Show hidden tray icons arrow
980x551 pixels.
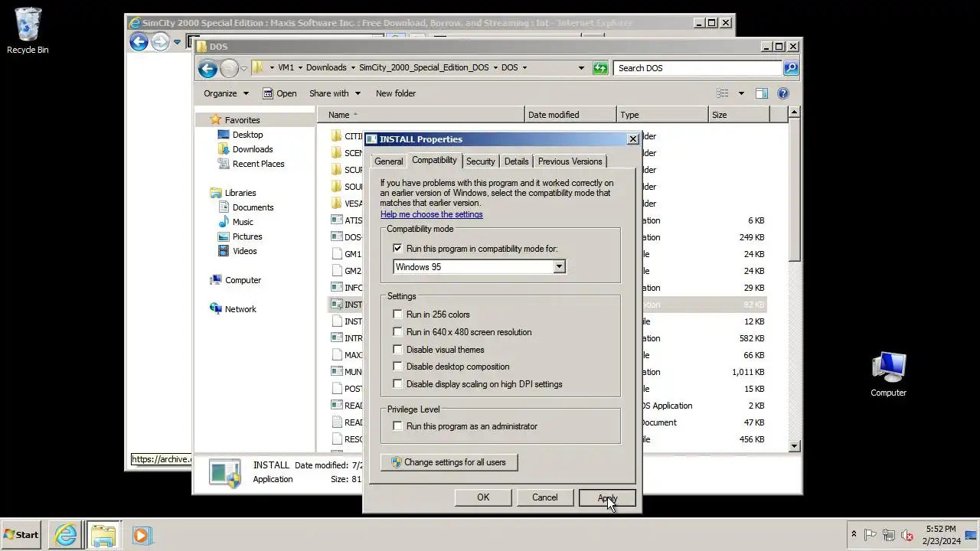(854, 534)
